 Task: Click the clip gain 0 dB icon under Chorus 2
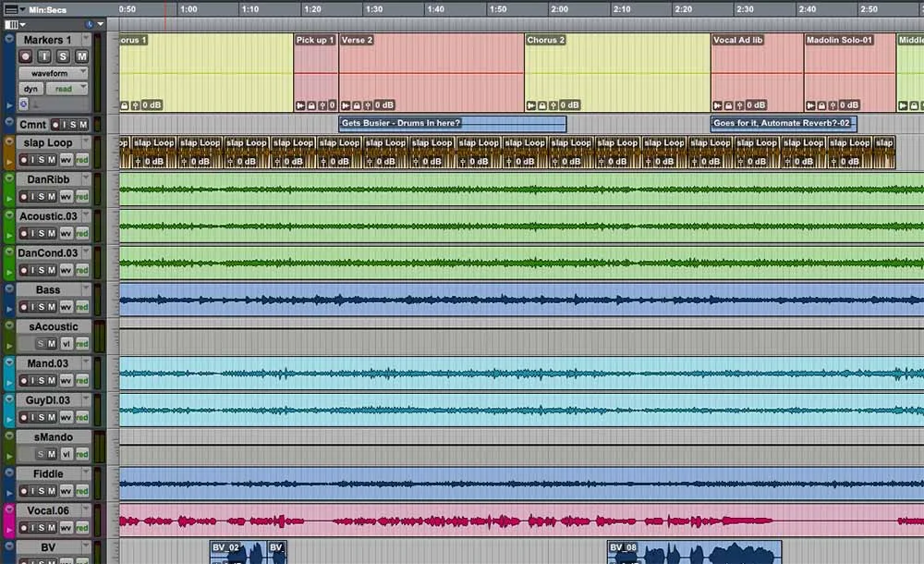(x=570, y=105)
